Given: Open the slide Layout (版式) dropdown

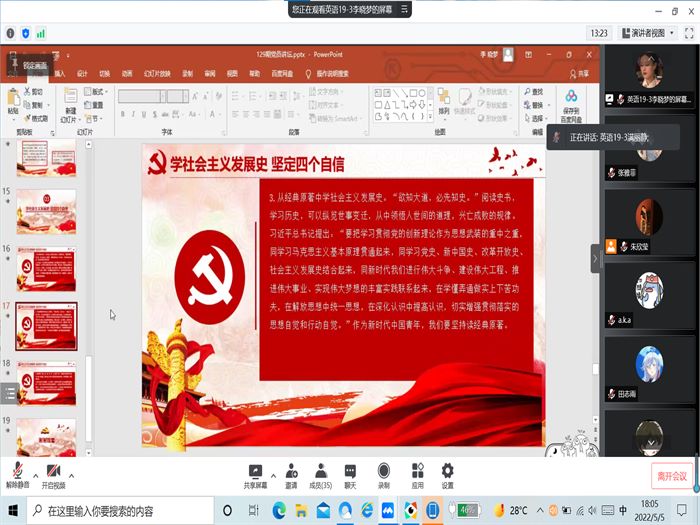Looking at the screenshot, I should (x=96, y=92).
